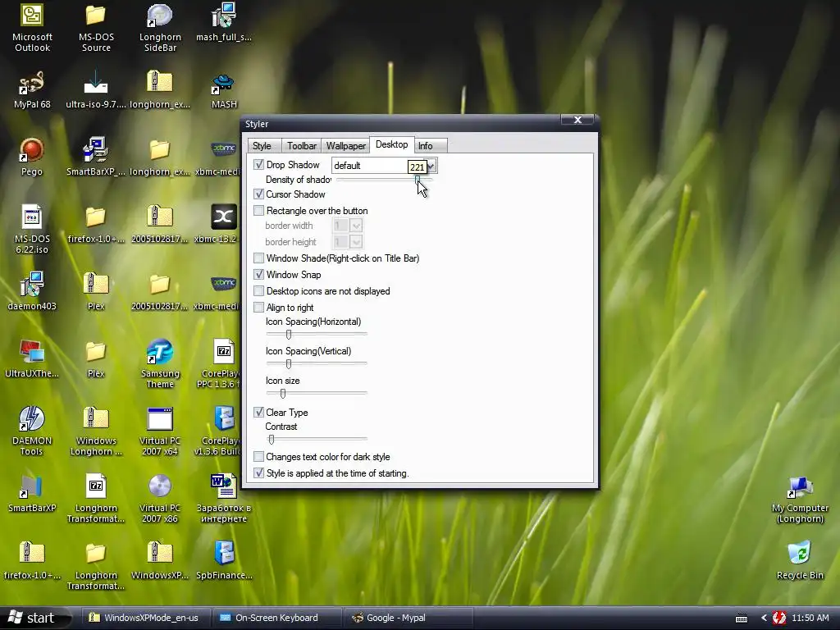This screenshot has height=630, width=840.
Task: Uncheck the Clear Type checkbox
Action: tap(258, 412)
